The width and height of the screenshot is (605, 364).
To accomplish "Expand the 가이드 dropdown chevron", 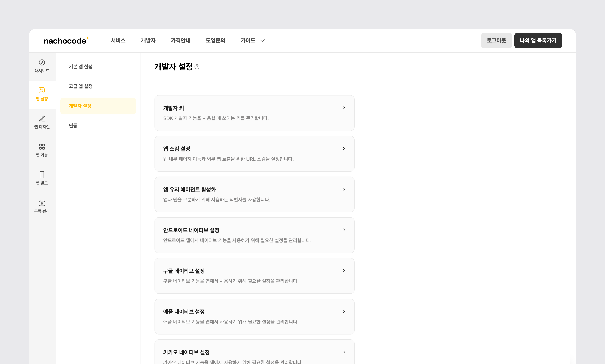I will point(262,41).
